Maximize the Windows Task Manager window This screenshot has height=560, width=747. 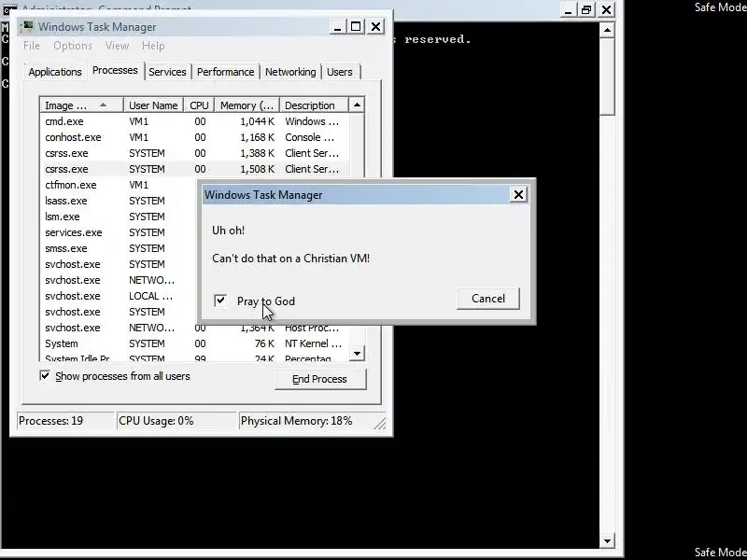click(356, 27)
